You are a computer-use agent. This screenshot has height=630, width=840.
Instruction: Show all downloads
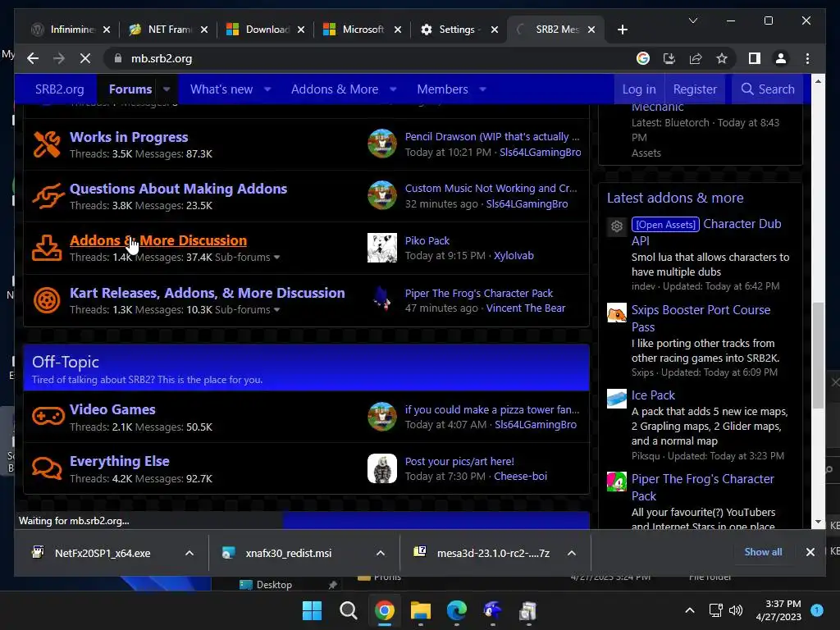tap(763, 552)
